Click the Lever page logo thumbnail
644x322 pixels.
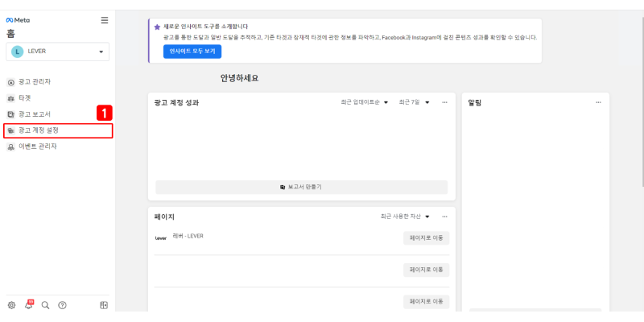160,238
